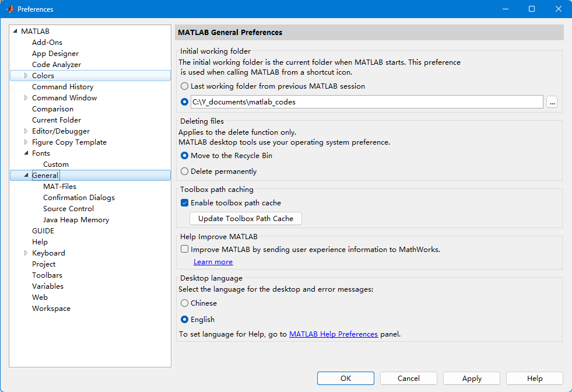
Task: Open Code Analyzer preferences
Action: click(56, 65)
